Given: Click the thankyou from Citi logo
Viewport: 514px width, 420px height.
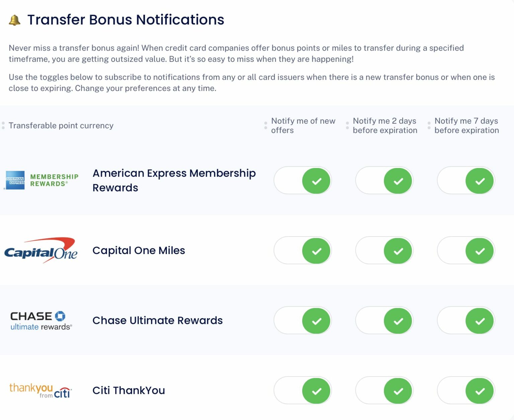Looking at the screenshot, I should (39, 390).
